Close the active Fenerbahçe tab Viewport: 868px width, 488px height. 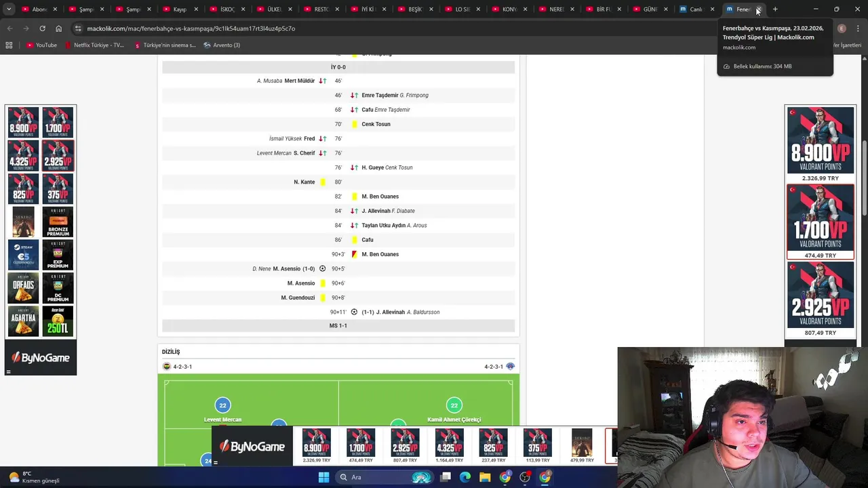coord(759,9)
